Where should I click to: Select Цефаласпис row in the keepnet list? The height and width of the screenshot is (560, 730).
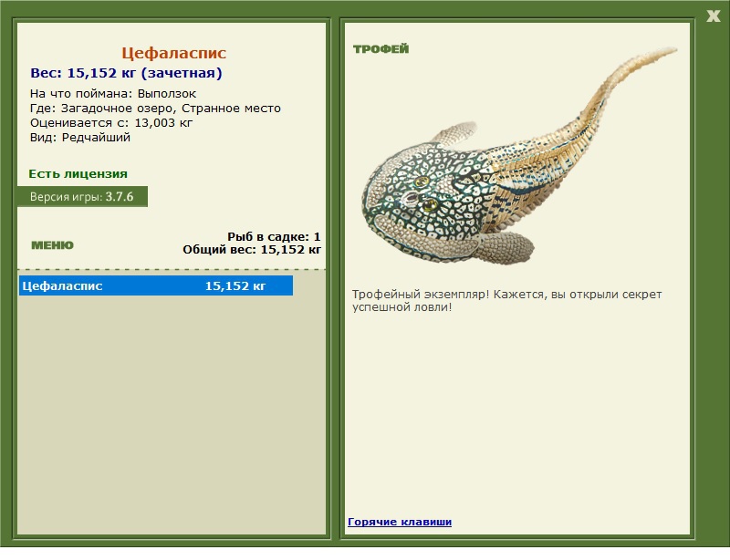pyautogui.click(x=156, y=285)
